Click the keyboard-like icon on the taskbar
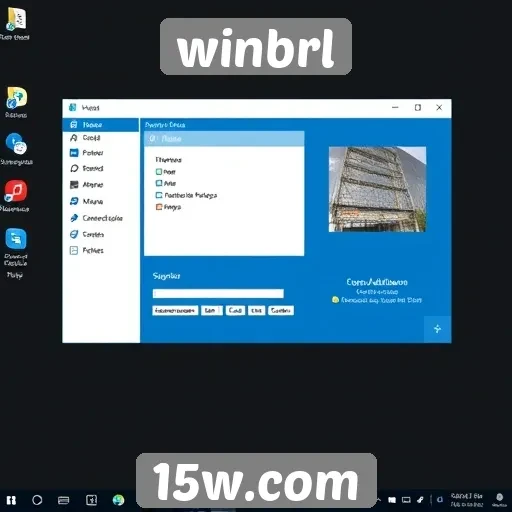The image size is (512, 512). point(63,500)
